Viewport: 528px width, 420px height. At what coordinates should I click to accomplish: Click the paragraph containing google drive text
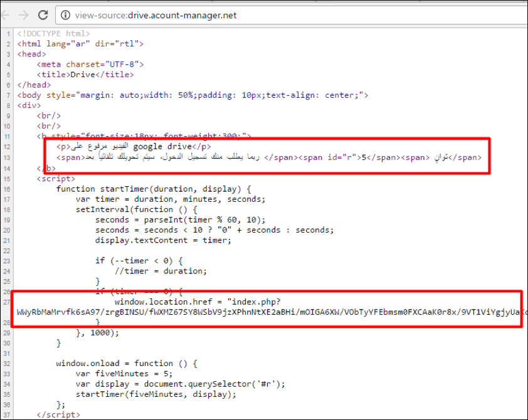click(x=134, y=147)
